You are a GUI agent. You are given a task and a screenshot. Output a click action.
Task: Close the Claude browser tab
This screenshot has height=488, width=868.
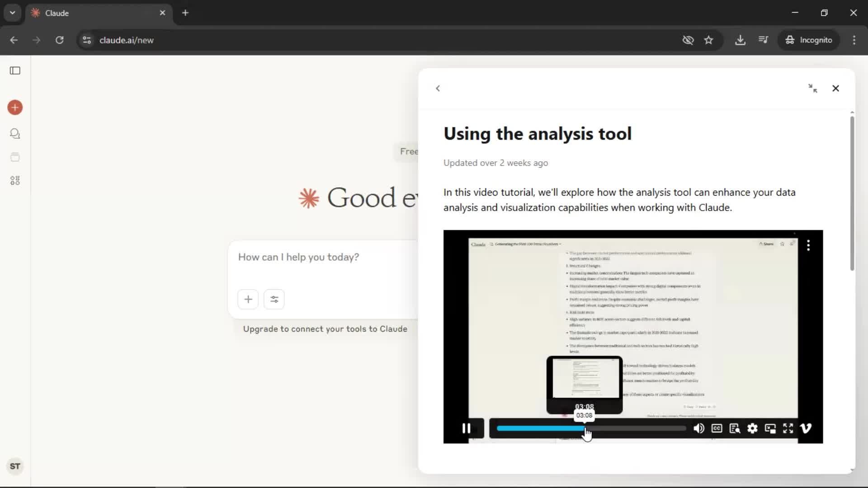[x=162, y=13]
